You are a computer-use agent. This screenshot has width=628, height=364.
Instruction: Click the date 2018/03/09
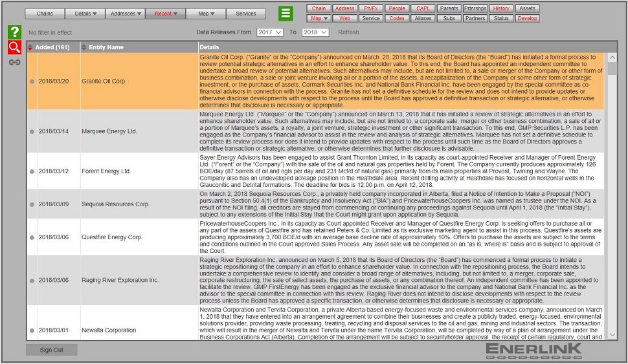tap(54, 204)
